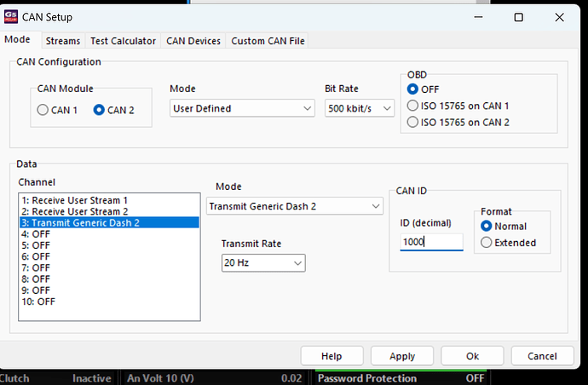This screenshot has height=385, width=588.
Task: Expand the 500 kbit/s Bit Rate dropdown
Action: (359, 108)
